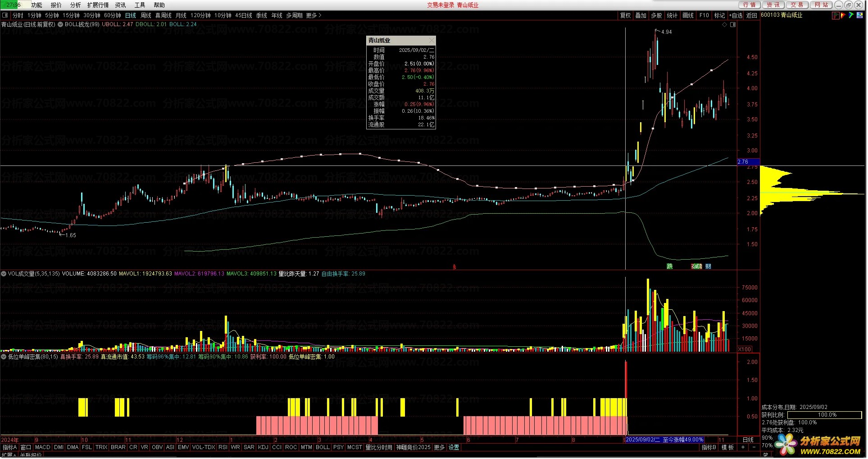The width and height of the screenshot is (868, 459).
Task: Click the blue layout icon in right panel
Action: point(859,15)
